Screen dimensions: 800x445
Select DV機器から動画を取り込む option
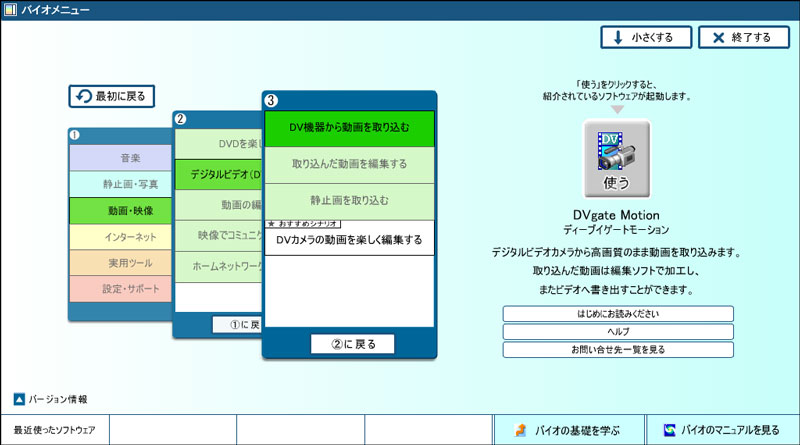pyautogui.click(x=349, y=128)
